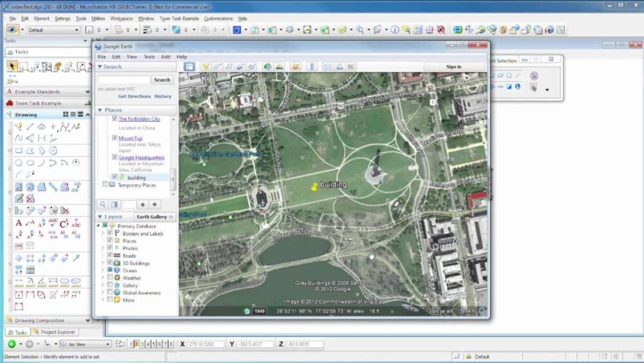
Task: Click the Add Placemark pushpin icon
Action: [x=205, y=66]
